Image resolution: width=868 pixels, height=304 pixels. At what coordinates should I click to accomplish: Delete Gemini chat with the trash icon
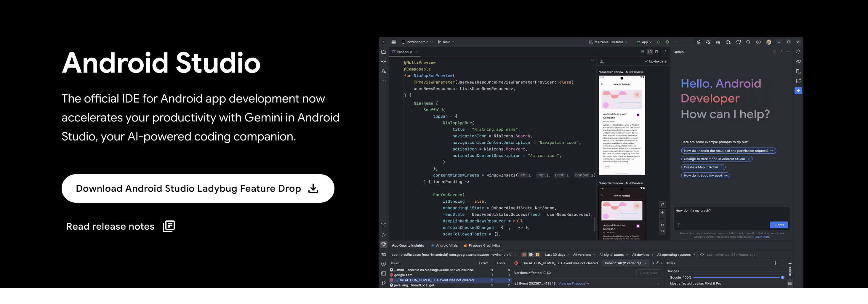coord(774,52)
